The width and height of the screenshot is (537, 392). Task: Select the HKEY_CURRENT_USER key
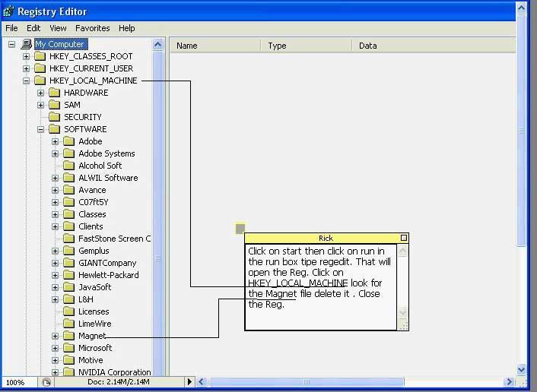(x=91, y=68)
